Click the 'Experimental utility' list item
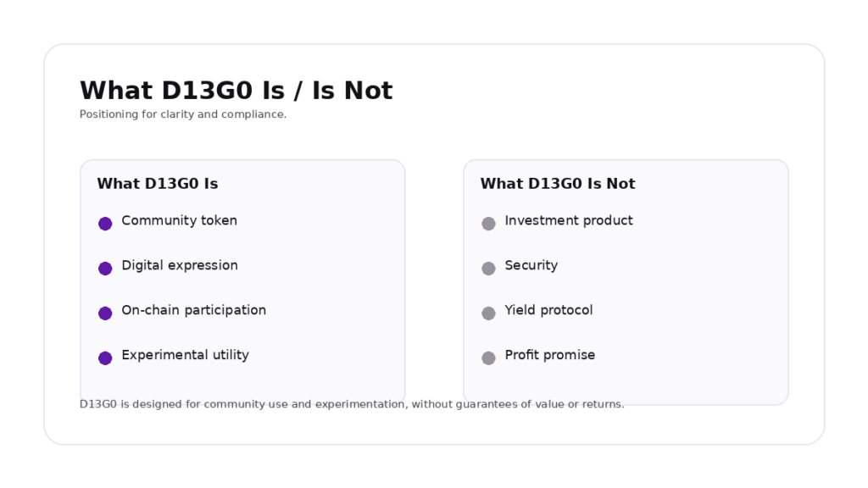The width and height of the screenshot is (868, 488). (185, 356)
